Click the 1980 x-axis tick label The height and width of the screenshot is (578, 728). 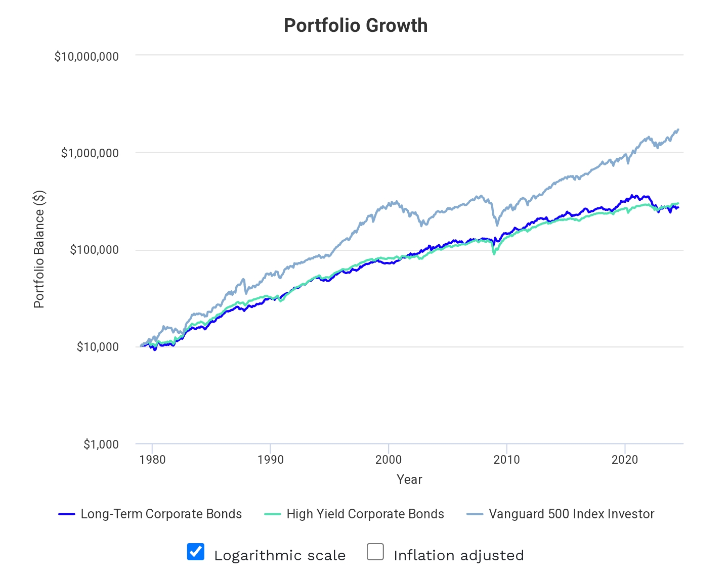coord(152,459)
